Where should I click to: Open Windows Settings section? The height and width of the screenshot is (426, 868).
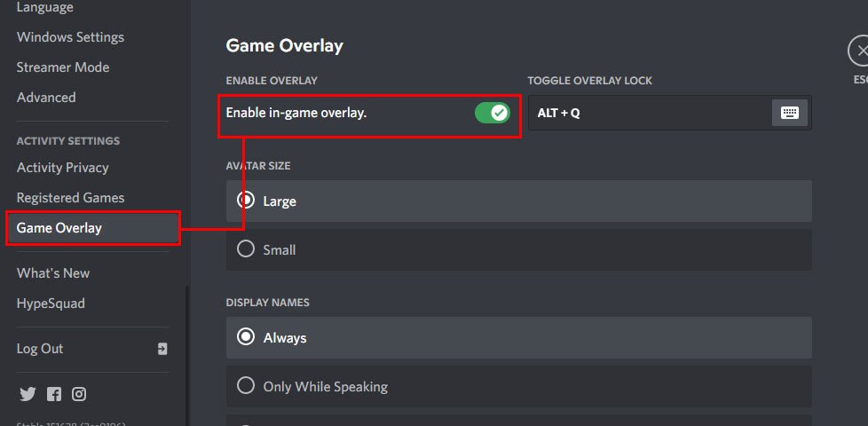[x=70, y=37]
